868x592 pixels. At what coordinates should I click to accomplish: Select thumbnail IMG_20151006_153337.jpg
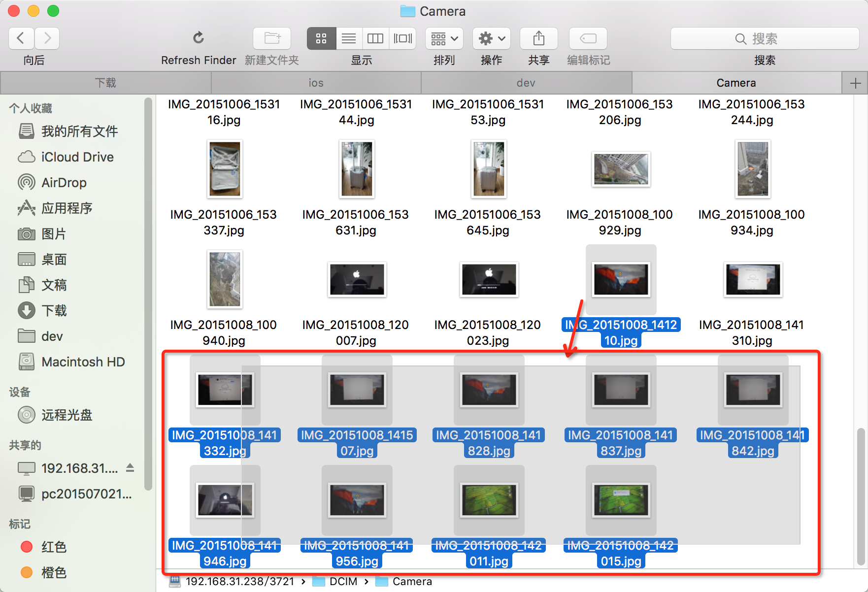click(x=225, y=169)
